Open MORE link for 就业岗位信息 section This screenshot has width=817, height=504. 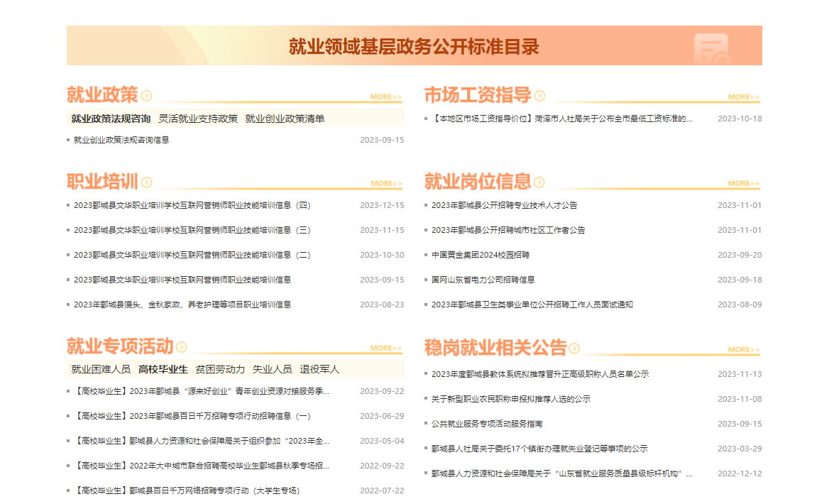(743, 183)
